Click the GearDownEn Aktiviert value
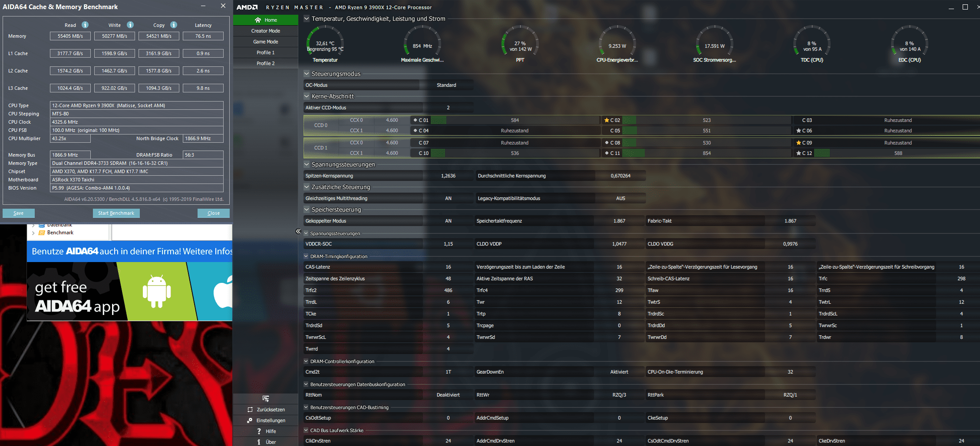Screen dimensions: 980x446 coord(619,372)
